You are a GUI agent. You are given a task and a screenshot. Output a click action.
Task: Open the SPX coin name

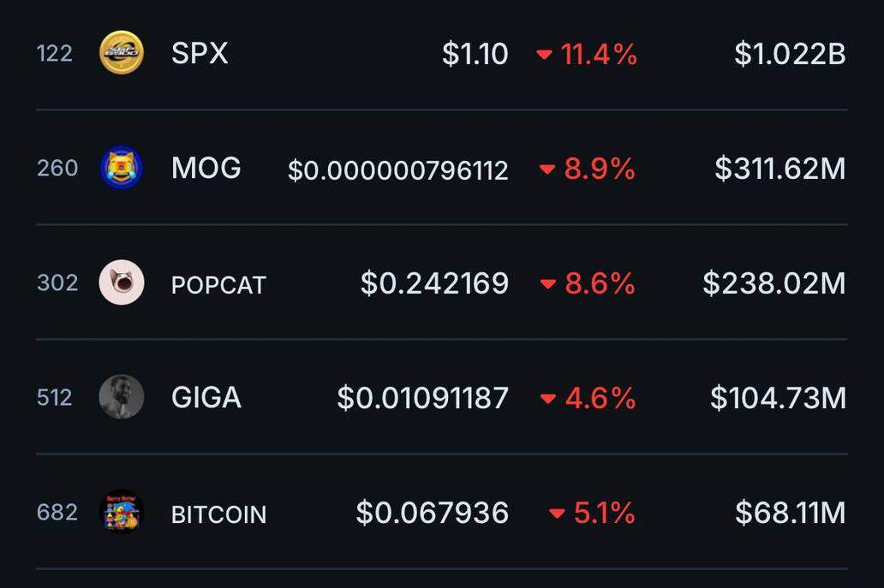coord(200,54)
